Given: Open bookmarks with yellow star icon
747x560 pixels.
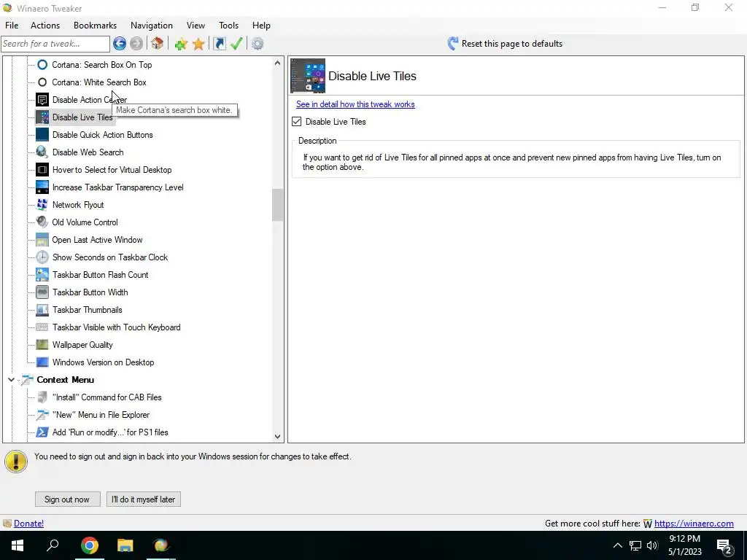Looking at the screenshot, I should (198, 44).
